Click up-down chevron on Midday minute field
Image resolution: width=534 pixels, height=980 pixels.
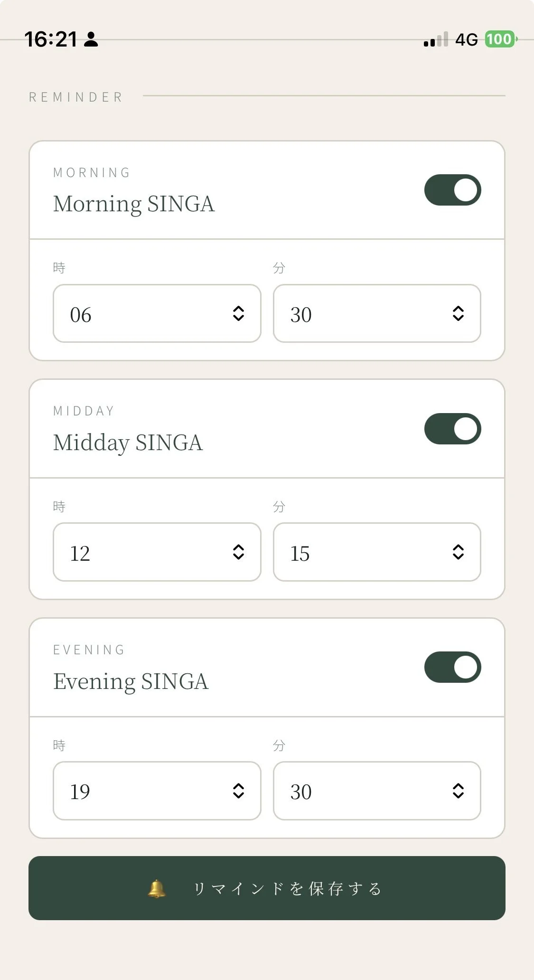[x=458, y=552]
